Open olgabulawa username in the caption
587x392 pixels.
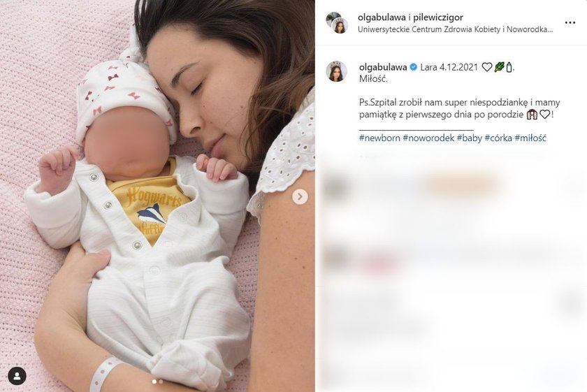(383, 67)
